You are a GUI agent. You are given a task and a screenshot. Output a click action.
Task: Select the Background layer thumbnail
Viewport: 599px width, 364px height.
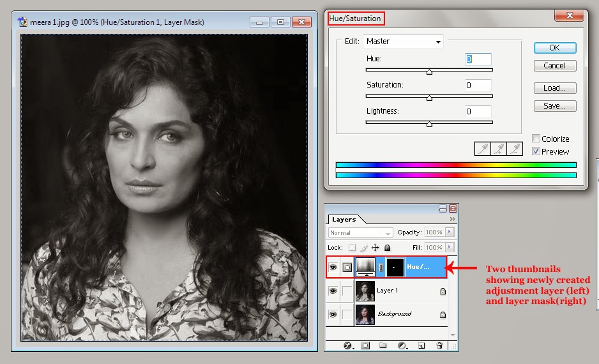click(x=365, y=315)
